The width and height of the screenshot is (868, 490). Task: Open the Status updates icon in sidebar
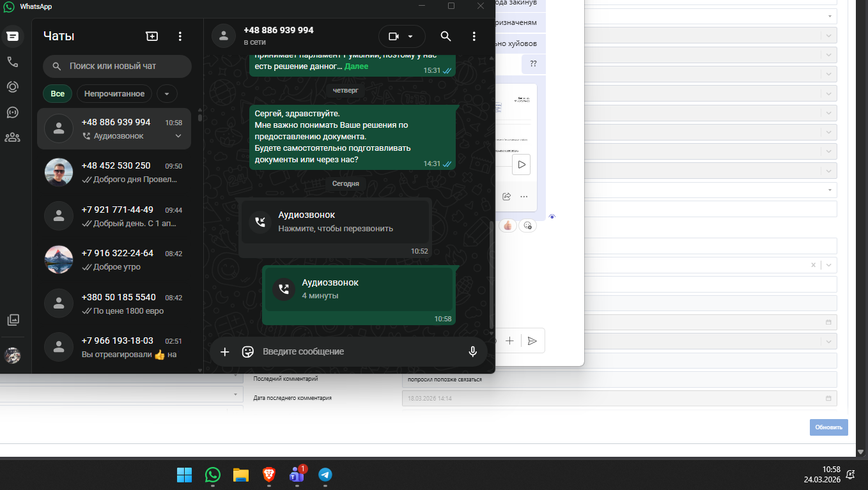click(x=12, y=87)
